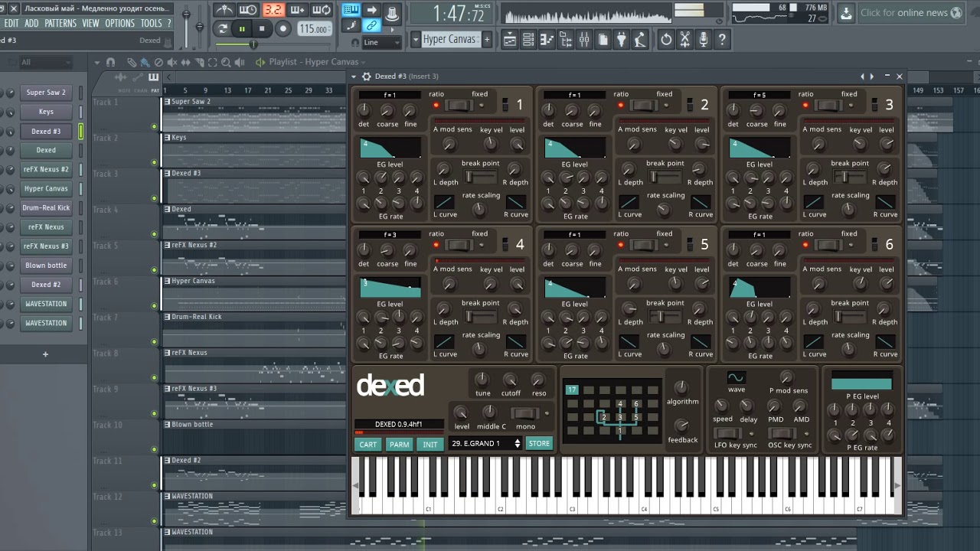The height and width of the screenshot is (551, 980).
Task: Click the download icon beside online news
Action: click(846, 13)
